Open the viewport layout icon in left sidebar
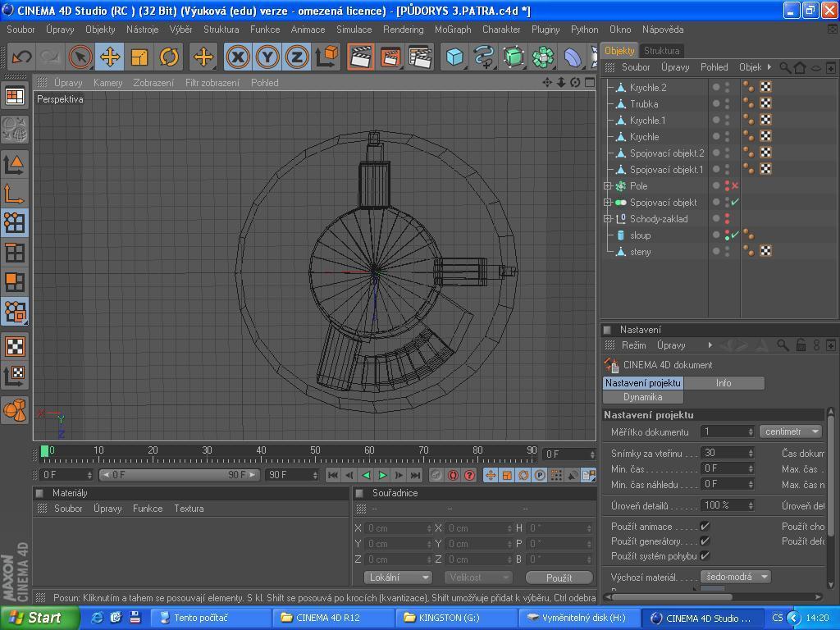Screen dimensions: 840x630 coord(15,97)
